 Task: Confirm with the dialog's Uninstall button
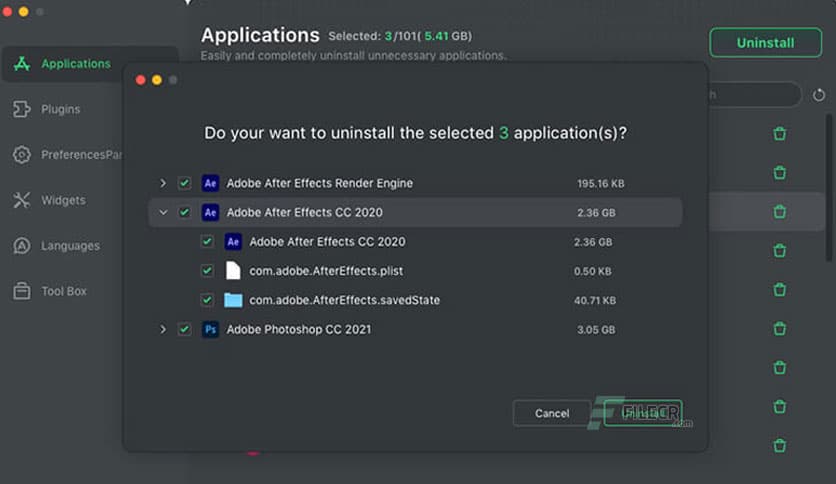643,413
